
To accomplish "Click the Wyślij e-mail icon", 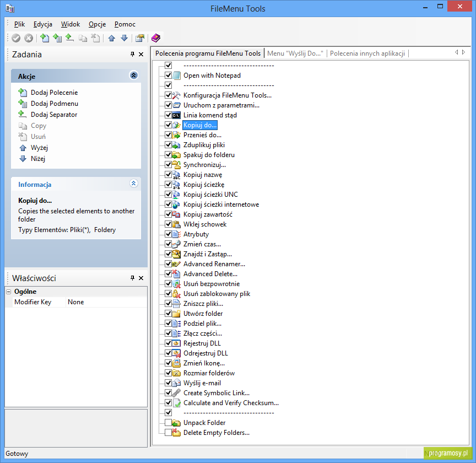I will 176,383.
